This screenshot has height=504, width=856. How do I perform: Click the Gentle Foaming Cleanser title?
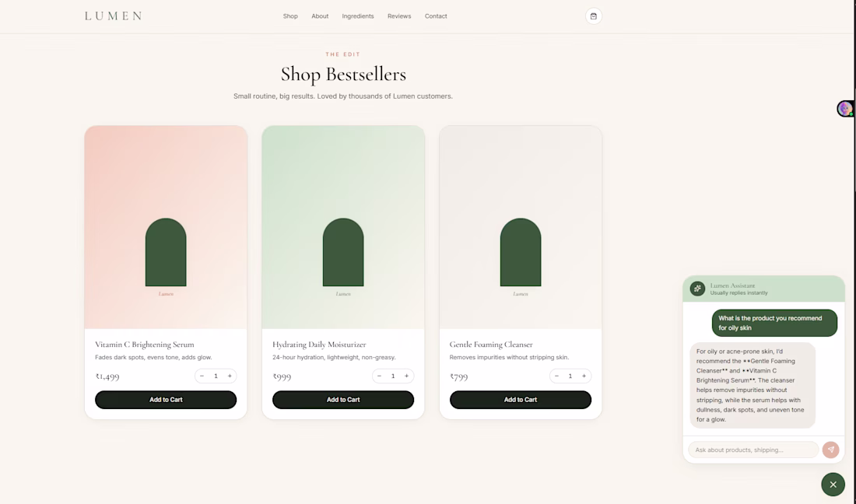(x=491, y=345)
